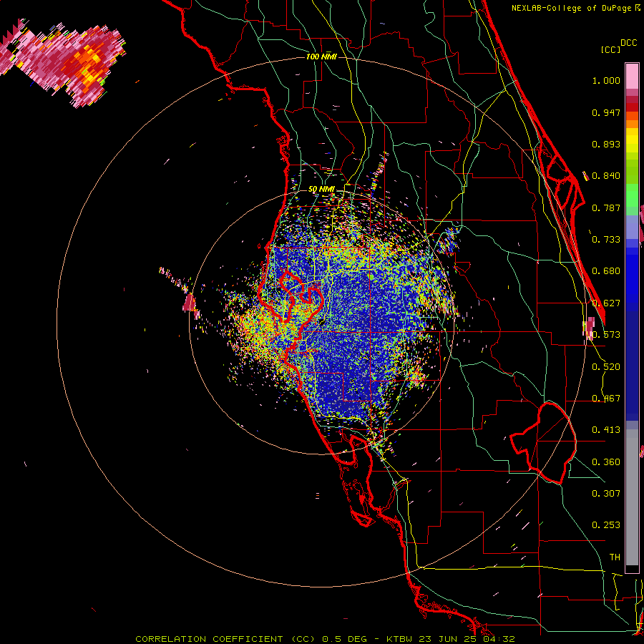Click the KTBW station identifier in the caption

coord(401,639)
